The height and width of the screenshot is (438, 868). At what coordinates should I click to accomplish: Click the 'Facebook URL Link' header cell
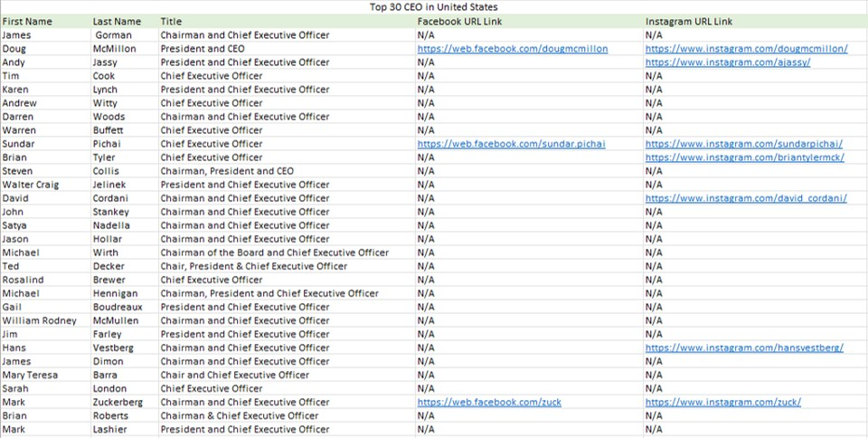coord(459,21)
